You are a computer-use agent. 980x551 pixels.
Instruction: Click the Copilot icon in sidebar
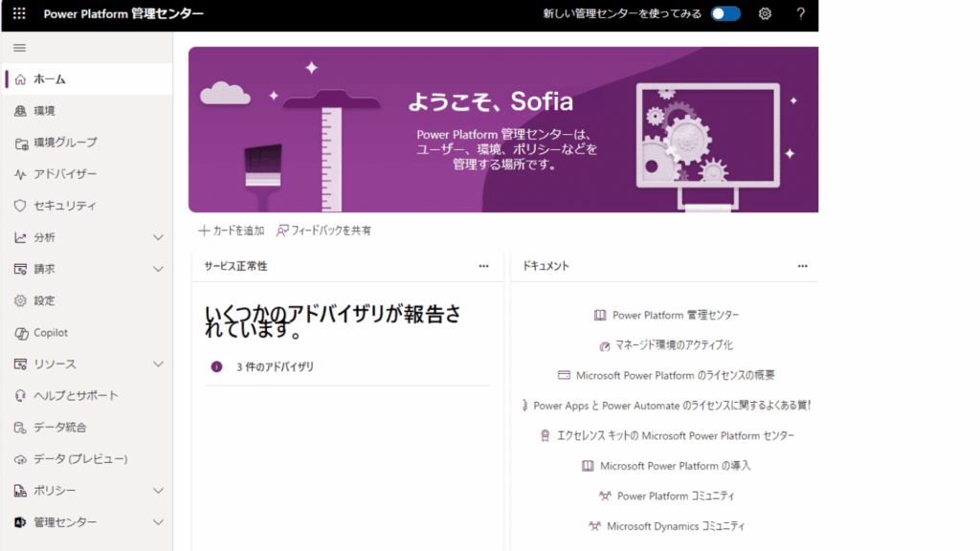[20, 333]
